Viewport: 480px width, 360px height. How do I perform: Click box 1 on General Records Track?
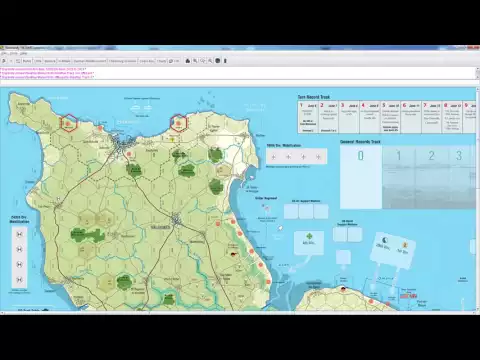tap(399, 177)
